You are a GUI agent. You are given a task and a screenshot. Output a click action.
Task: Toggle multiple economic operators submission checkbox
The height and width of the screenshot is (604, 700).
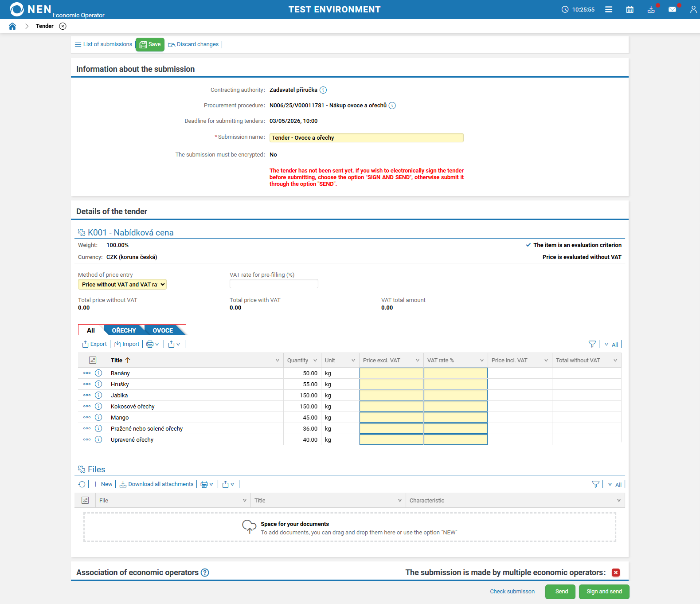coord(615,573)
